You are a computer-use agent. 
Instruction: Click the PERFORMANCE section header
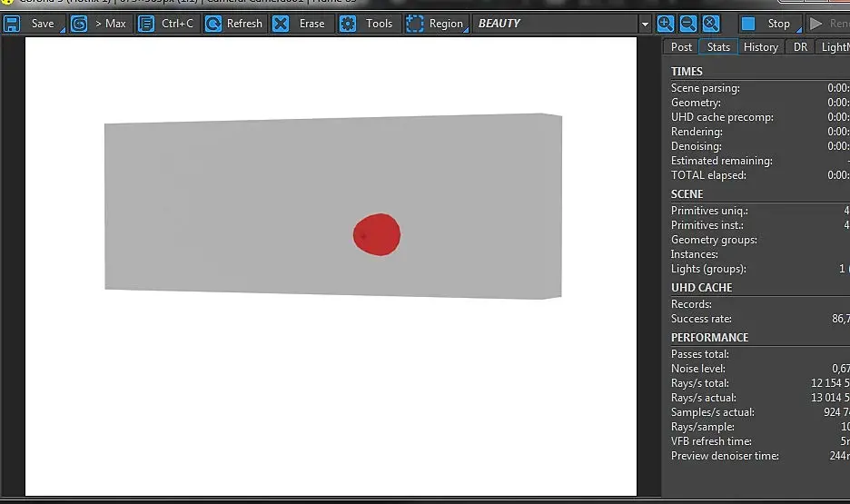tap(709, 338)
